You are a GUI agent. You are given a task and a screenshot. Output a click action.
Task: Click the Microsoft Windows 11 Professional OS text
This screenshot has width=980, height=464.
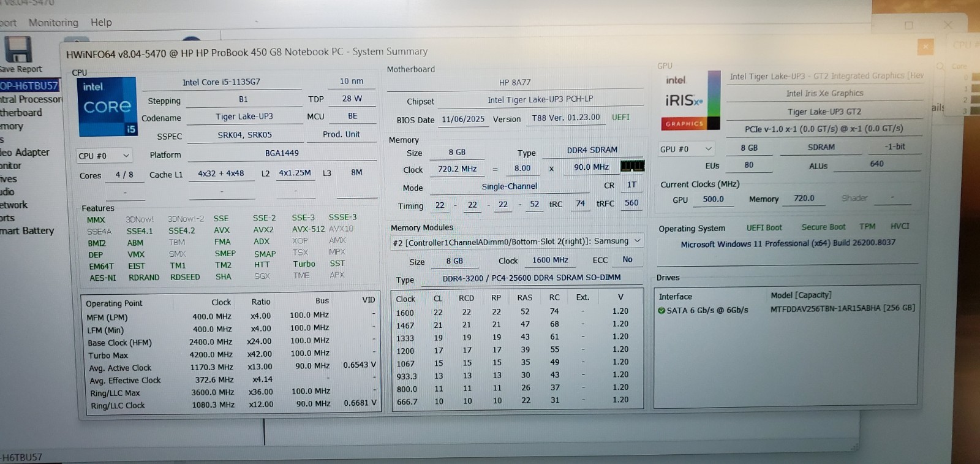788,243
